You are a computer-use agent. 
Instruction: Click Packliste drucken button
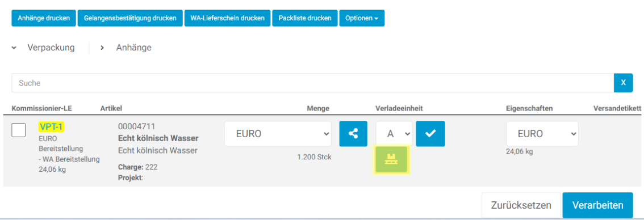point(305,18)
